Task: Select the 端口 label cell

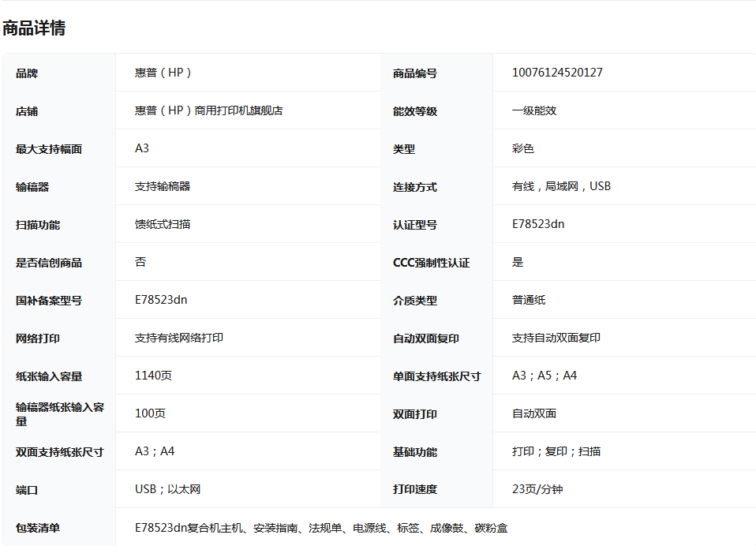Action: 27,490
